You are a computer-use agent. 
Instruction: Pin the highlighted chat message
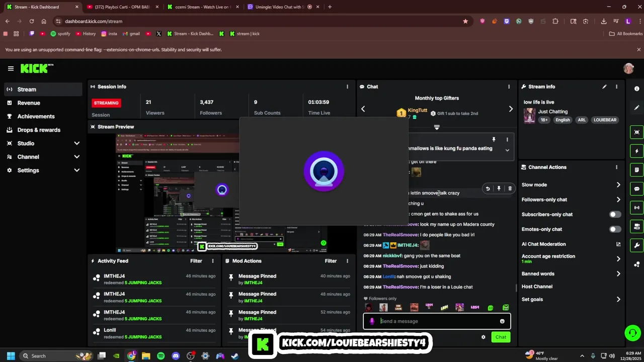click(x=499, y=189)
